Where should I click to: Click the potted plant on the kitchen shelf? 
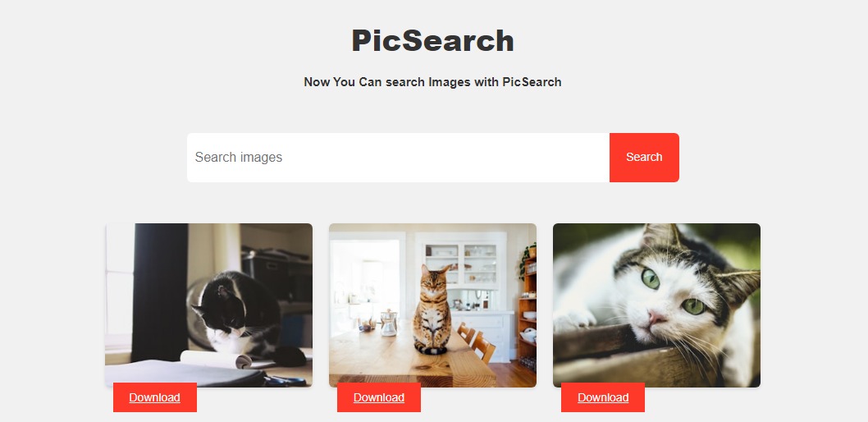pyautogui.click(x=528, y=256)
